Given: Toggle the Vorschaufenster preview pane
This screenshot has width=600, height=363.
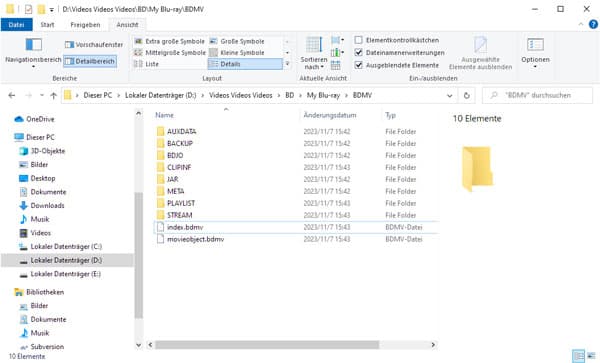Looking at the screenshot, I should (94, 45).
